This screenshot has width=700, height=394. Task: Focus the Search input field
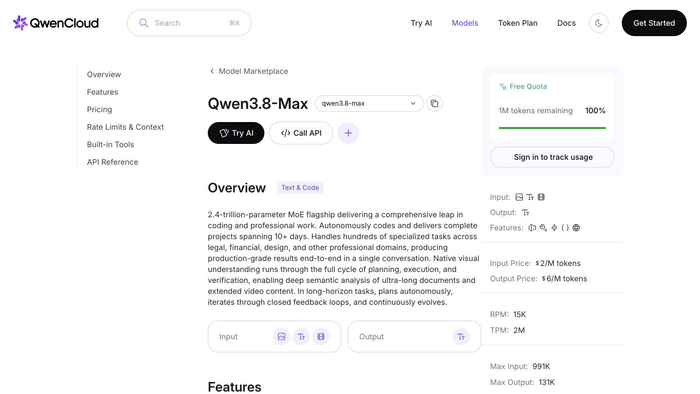click(x=189, y=23)
